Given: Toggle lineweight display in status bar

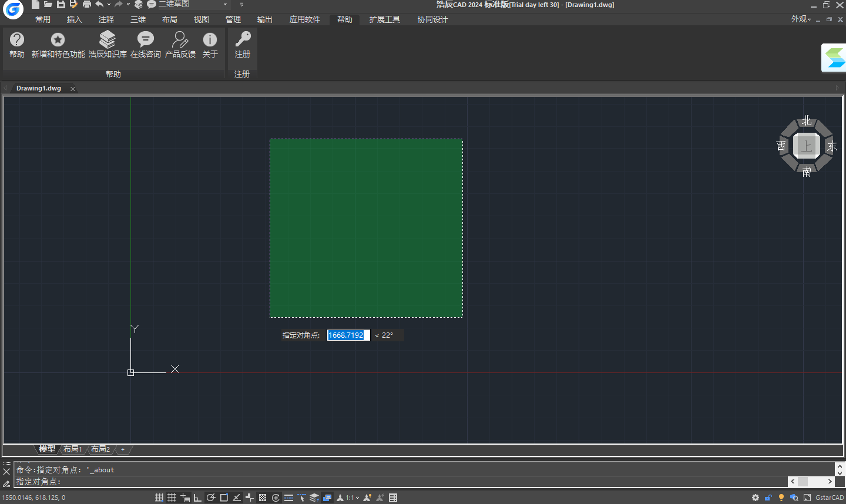Looking at the screenshot, I should tap(288, 498).
